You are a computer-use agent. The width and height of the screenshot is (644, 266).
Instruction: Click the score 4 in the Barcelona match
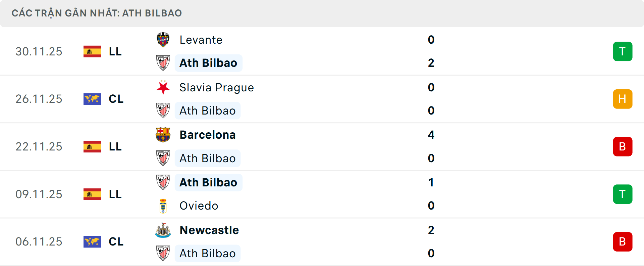click(x=432, y=135)
